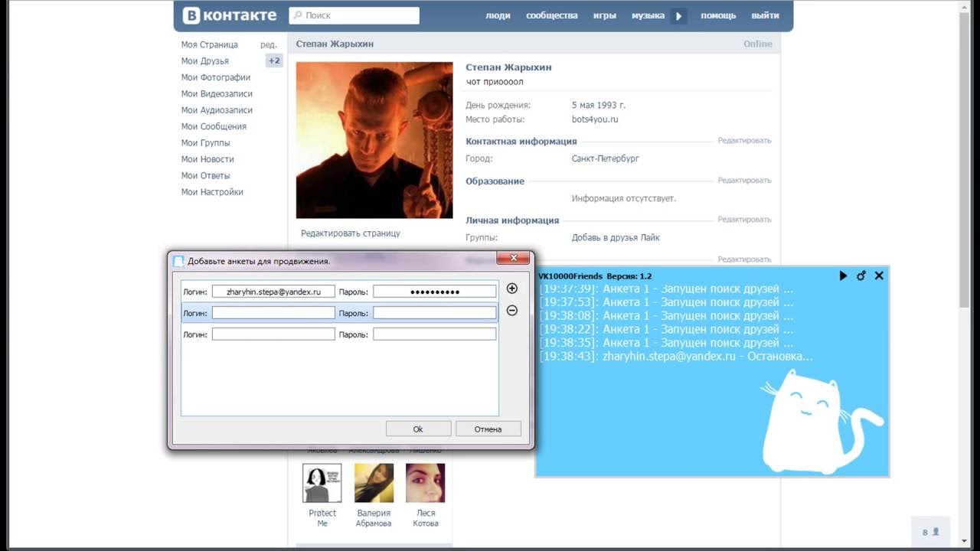Click log line '[19:38:43]: zharyhin.stepa@yandex.ru - Остановка...'
980x551 pixels.
tap(676, 357)
